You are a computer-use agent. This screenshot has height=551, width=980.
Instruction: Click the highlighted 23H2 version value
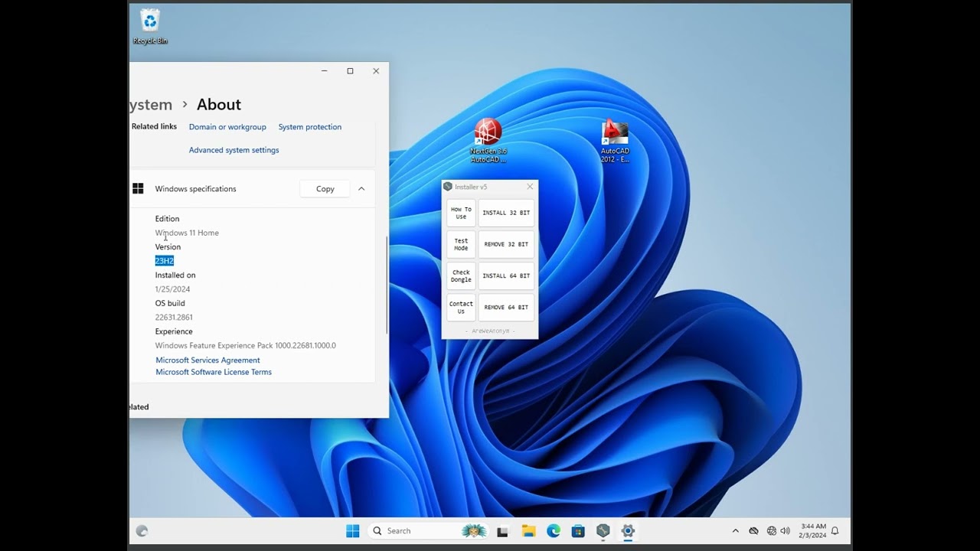[165, 261]
